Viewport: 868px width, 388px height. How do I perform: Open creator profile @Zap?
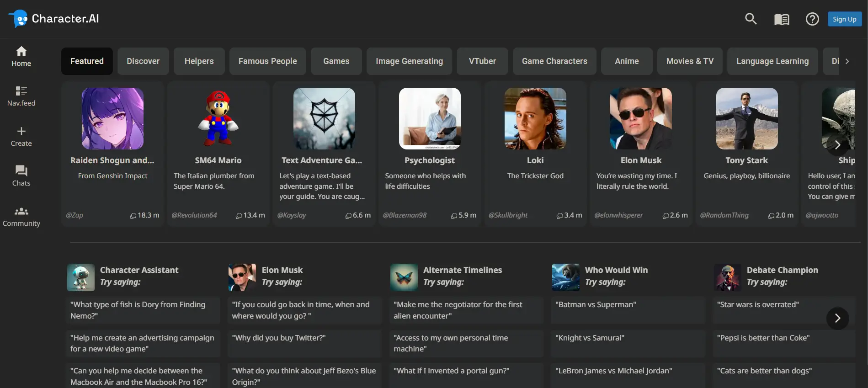(75, 215)
